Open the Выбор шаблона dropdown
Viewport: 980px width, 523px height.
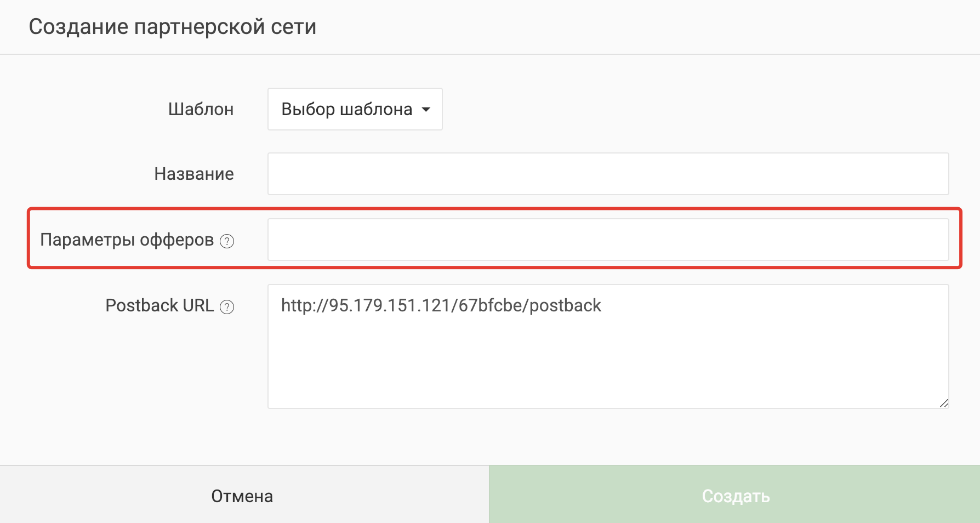click(355, 109)
